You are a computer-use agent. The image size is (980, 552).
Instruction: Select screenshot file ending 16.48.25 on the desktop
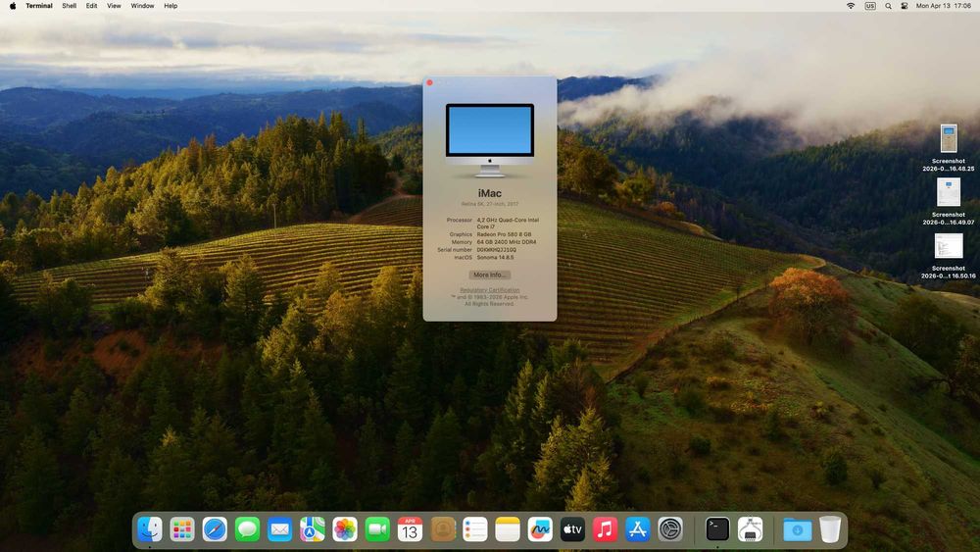point(949,147)
